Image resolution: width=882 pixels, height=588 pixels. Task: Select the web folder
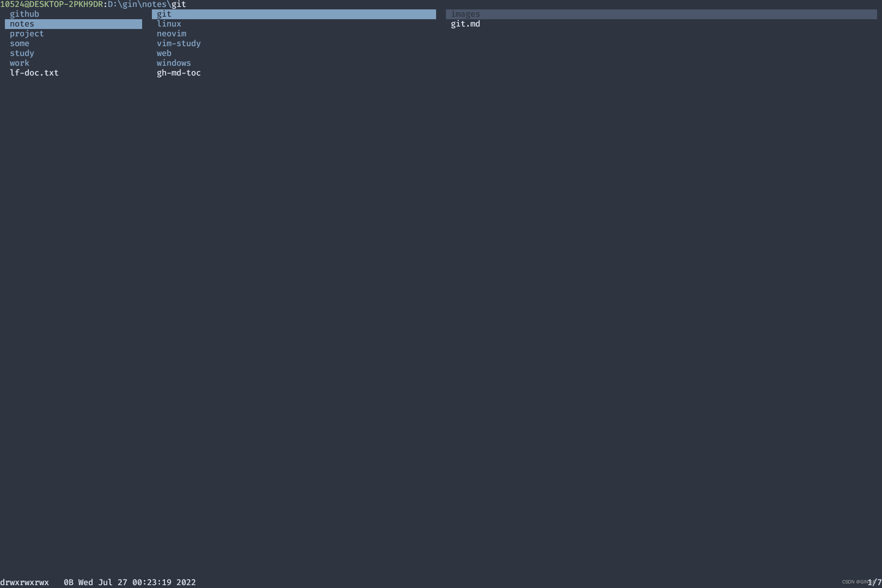tap(164, 53)
